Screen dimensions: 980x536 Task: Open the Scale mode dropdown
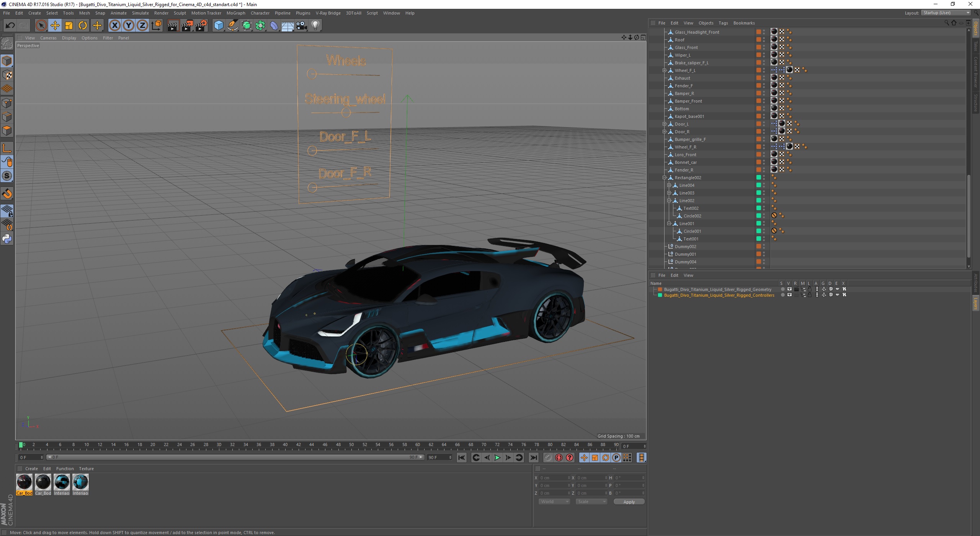point(591,502)
